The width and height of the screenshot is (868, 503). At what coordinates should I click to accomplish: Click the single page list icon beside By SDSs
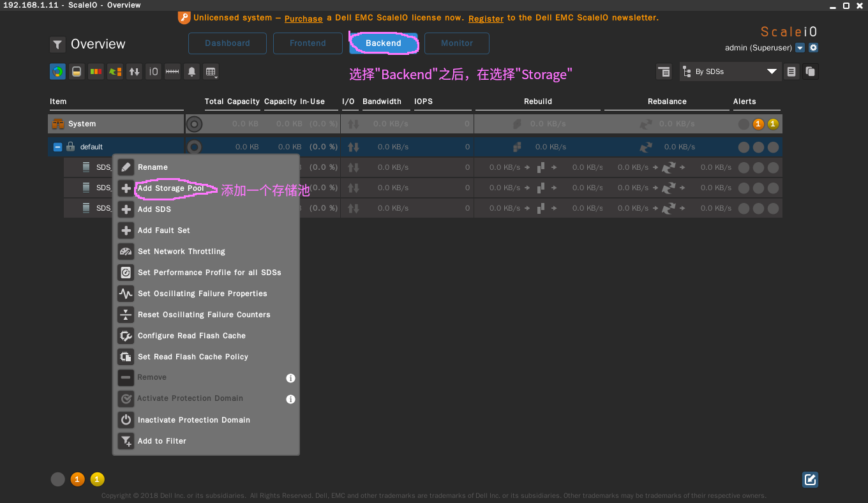tap(791, 71)
